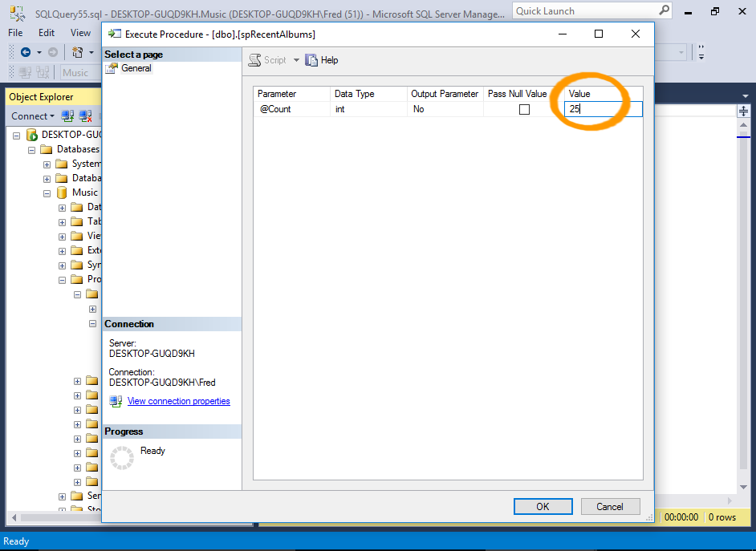The width and height of the screenshot is (756, 551).
Task: Collapse the DESKTOP-GUQD9KH server node
Action: click(17, 135)
